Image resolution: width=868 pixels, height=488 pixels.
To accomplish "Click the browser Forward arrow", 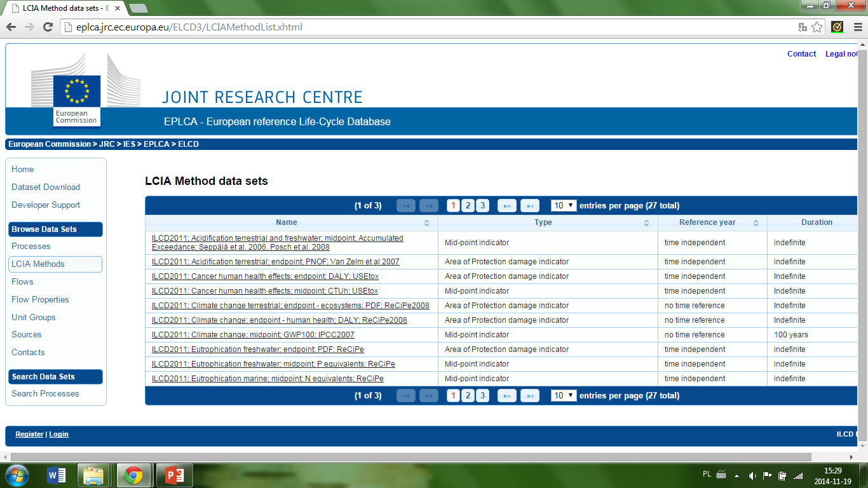I will click(x=29, y=27).
